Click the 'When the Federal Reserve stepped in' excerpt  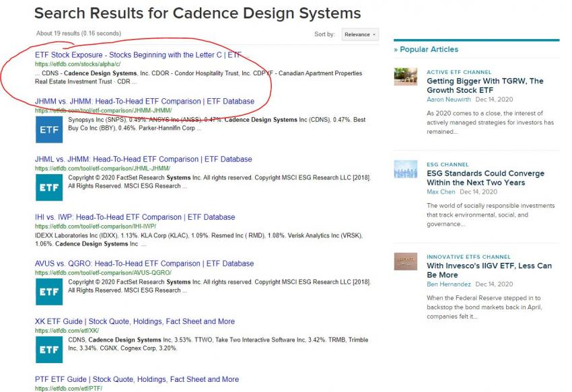485,307
